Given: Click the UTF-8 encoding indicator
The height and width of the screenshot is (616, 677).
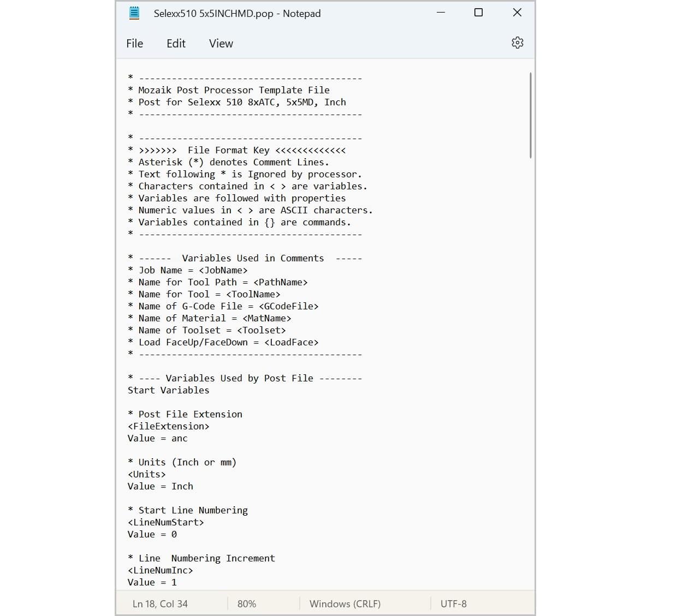Looking at the screenshot, I should (x=453, y=603).
